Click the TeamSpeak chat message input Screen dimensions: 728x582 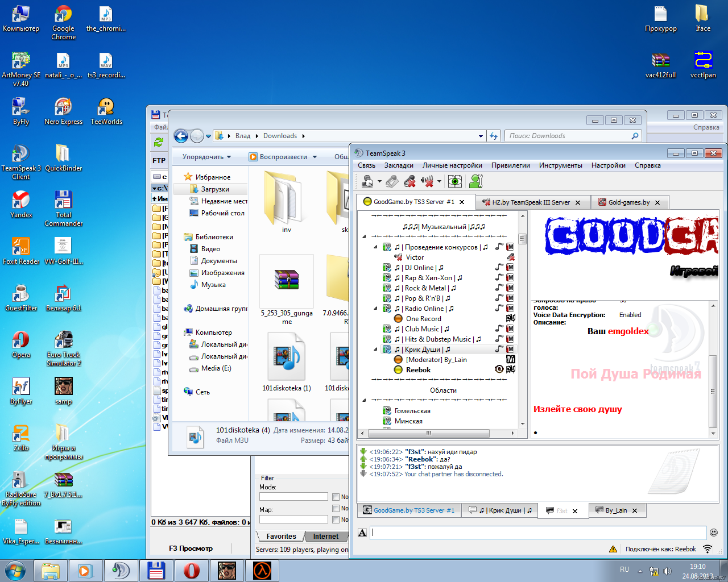click(x=538, y=533)
